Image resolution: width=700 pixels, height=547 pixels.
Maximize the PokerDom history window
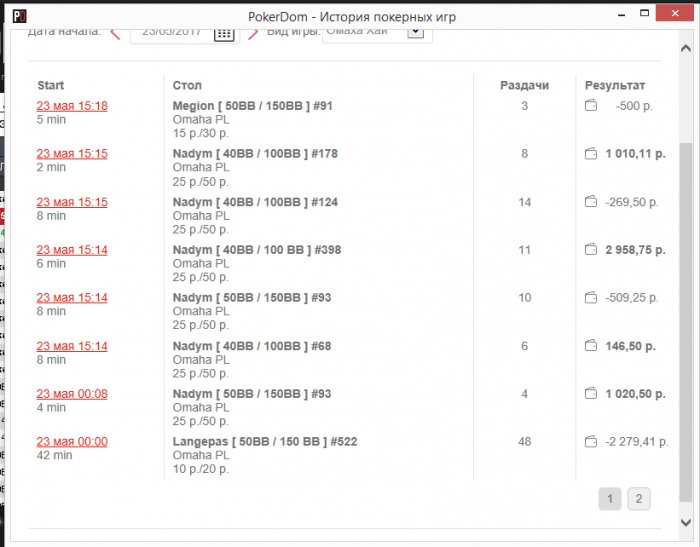click(644, 13)
